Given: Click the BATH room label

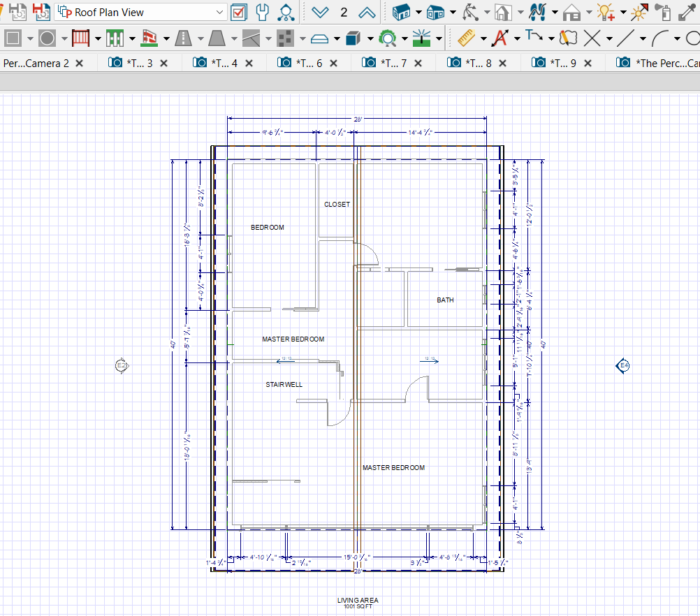Looking at the screenshot, I should click(445, 300).
